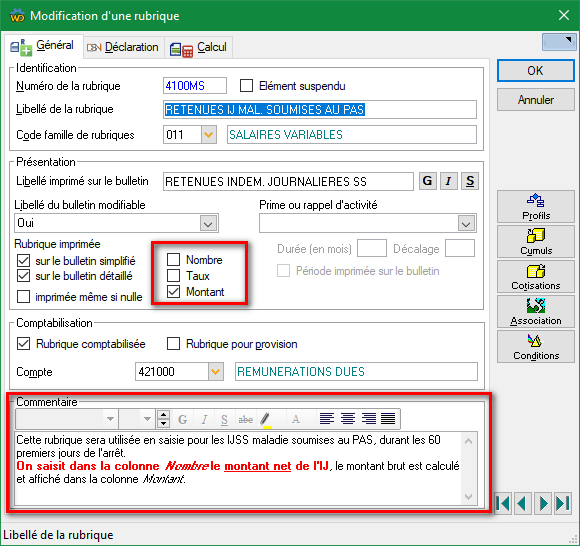580x546 pixels.
Task: Click comment scrollbar up arrow
Action: pyautogui.click(x=468, y=441)
